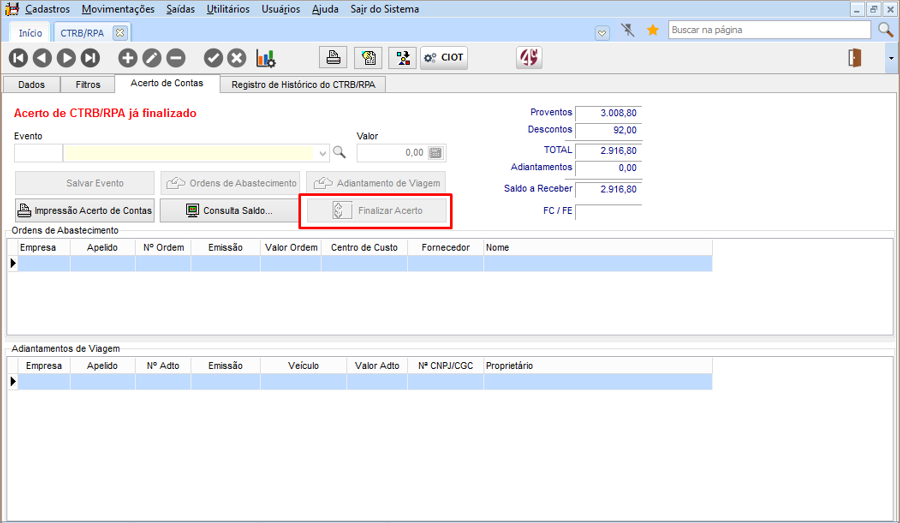
Task: Click the printer toolbar icon
Action: tap(333, 57)
